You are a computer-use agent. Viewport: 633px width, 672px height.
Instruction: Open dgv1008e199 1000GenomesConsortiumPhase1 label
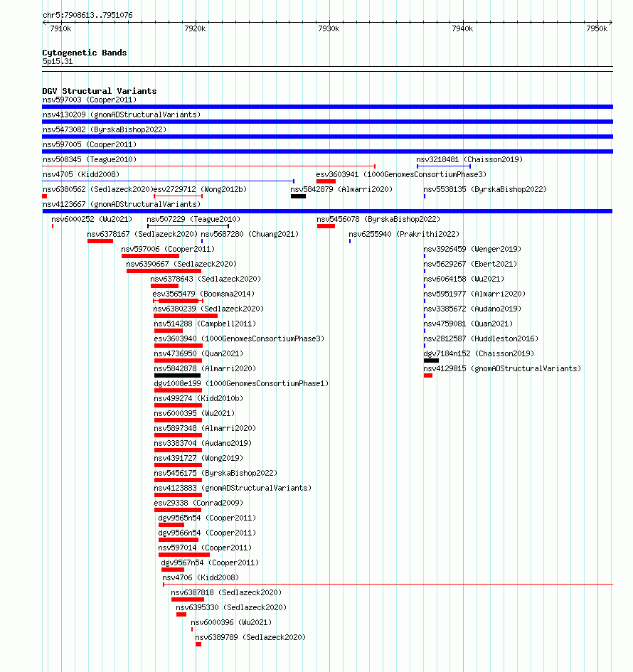click(241, 383)
